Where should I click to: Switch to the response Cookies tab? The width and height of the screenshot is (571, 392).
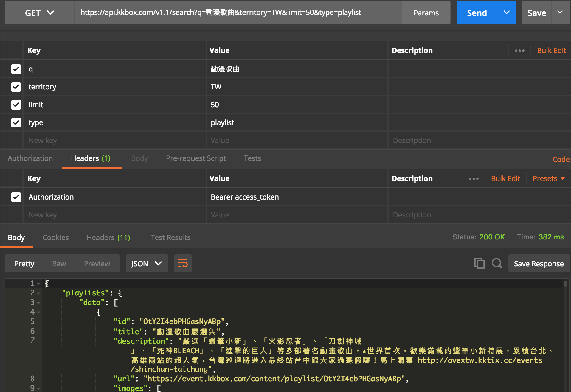point(55,238)
